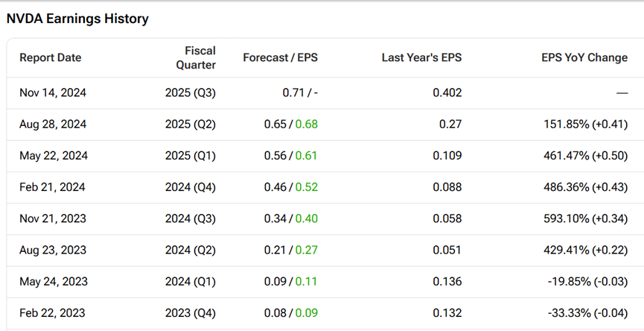The height and width of the screenshot is (331, 644).
Task: Click the May 22, 2024 report date
Action: pyautogui.click(x=54, y=156)
